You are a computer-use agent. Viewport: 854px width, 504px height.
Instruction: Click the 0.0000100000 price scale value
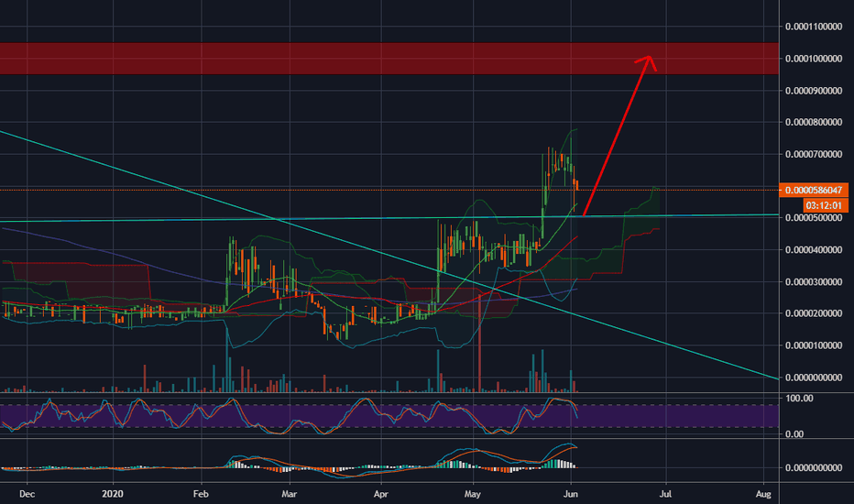(x=814, y=345)
